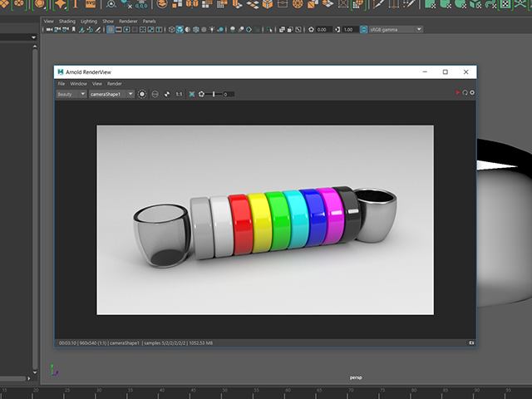This screenshot has height=399, width=532.
Task: Adjust the RenderView exposure slider
Action: click(214, 94)
